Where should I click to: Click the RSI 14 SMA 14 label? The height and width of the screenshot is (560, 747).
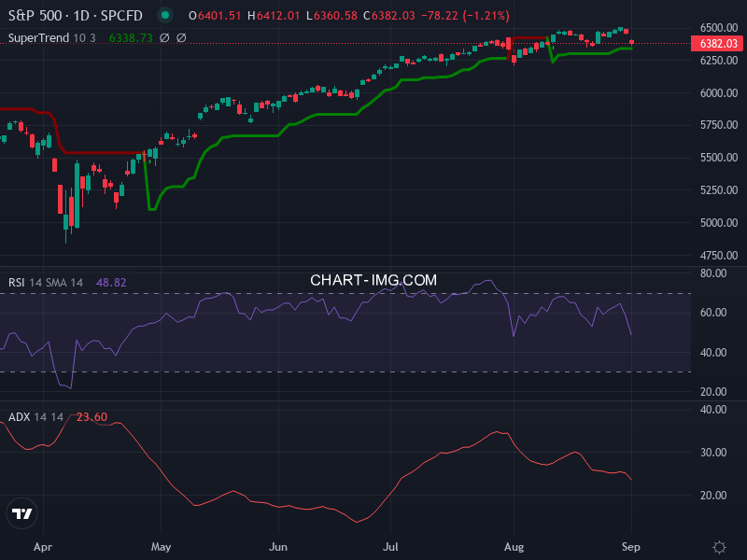tap(46, 283)
